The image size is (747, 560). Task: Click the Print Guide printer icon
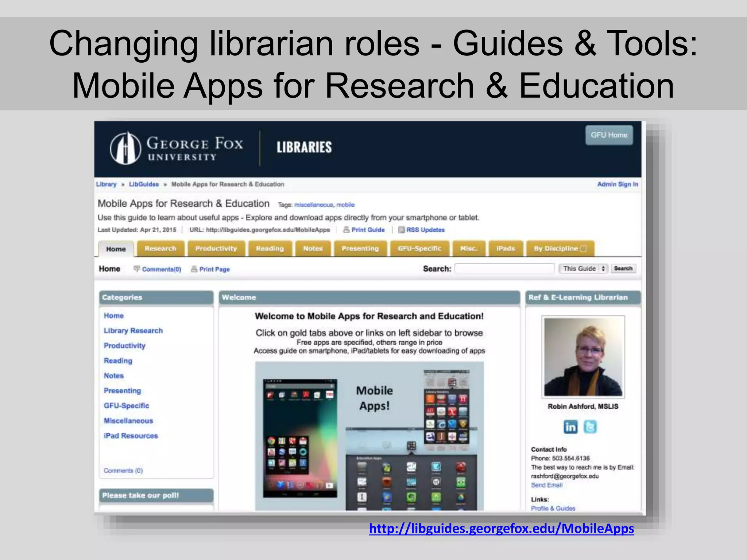(x=346, y=230)
